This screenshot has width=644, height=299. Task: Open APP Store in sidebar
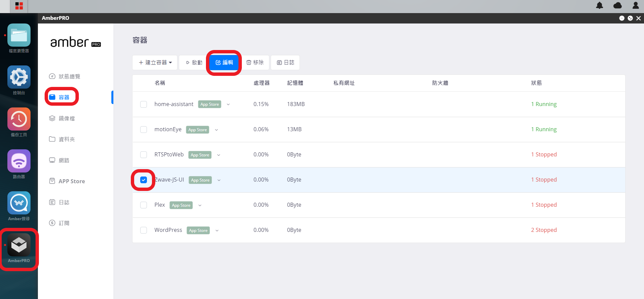(x=67, y=181)
